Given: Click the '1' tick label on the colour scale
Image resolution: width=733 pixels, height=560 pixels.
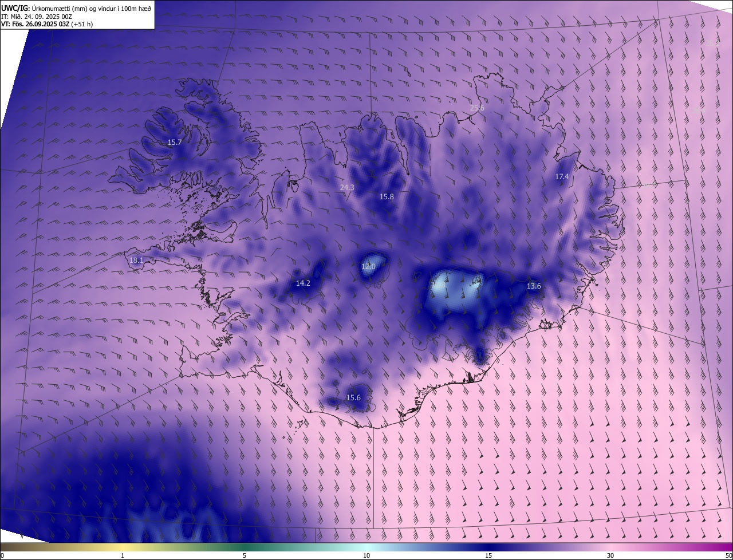Looking at the screenshot, I should point(123,555).
